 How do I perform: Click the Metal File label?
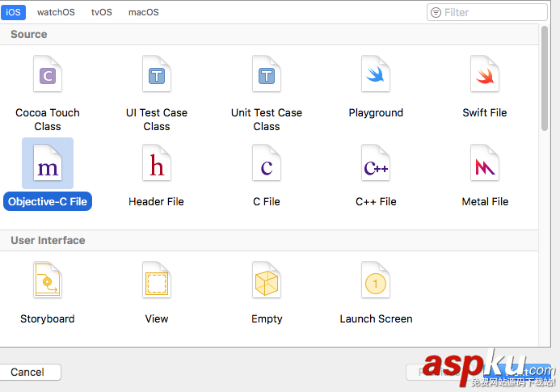click(485, 201)
